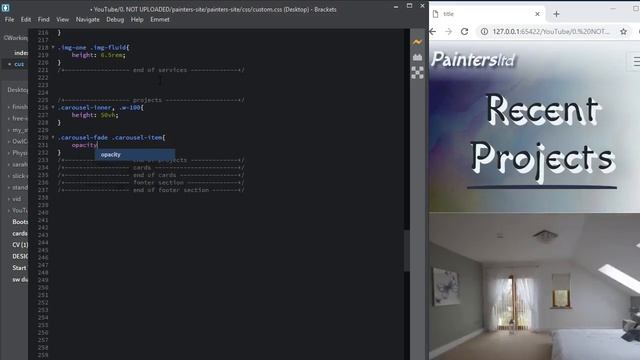The height and width of the screenshot is (360, 640).
Task: Minimize the Brackets window
Action: pos(396,6)
